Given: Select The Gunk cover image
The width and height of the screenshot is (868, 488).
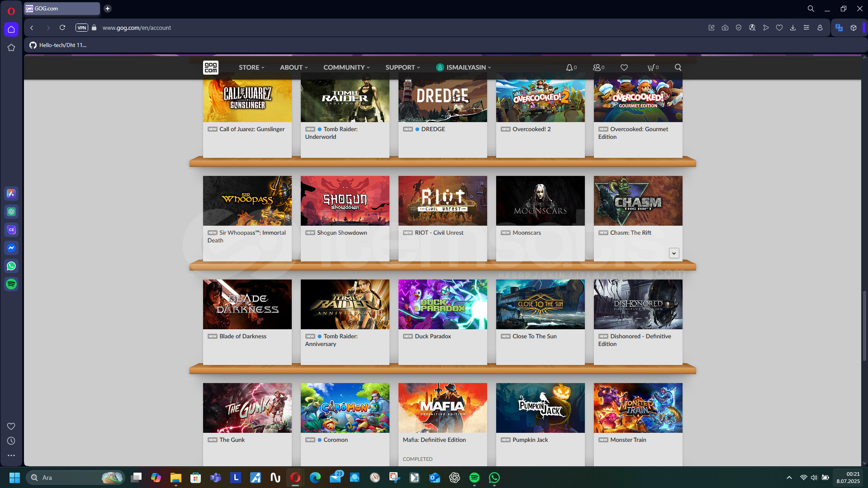Looking at the screenshot, I should point(247,408).
